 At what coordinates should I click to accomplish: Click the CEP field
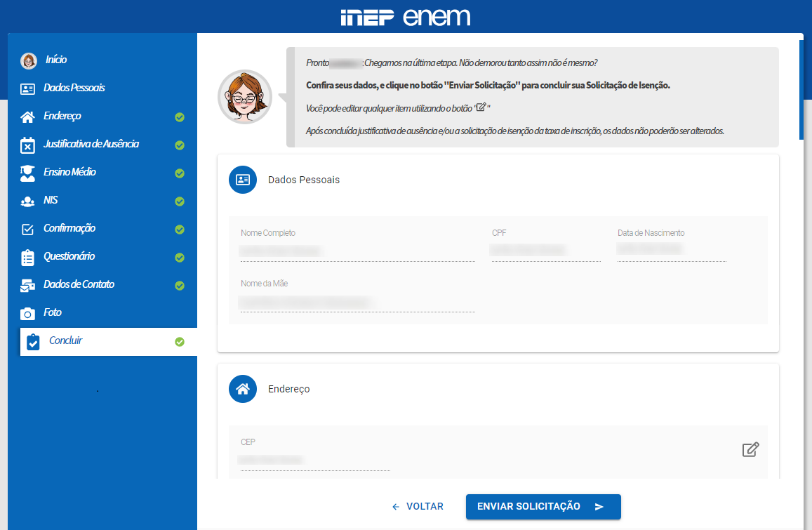click(x=315, y=461)
